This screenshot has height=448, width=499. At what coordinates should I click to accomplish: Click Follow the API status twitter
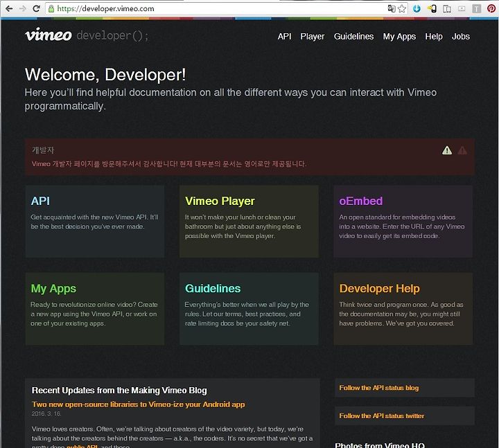coord(382,416)
